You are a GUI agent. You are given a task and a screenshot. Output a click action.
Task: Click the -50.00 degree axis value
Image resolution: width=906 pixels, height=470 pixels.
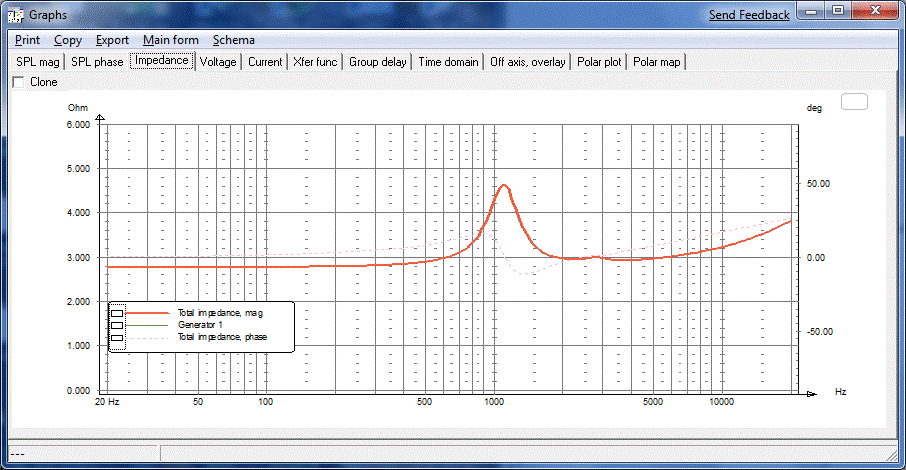coord(819,332)
